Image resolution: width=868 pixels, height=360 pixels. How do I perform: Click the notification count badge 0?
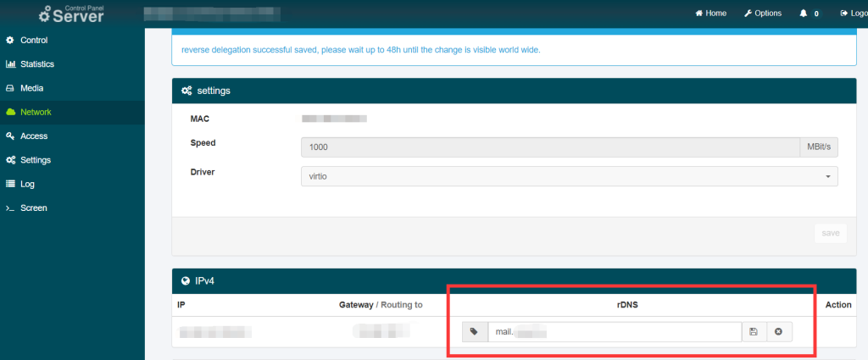click(816, 14)
